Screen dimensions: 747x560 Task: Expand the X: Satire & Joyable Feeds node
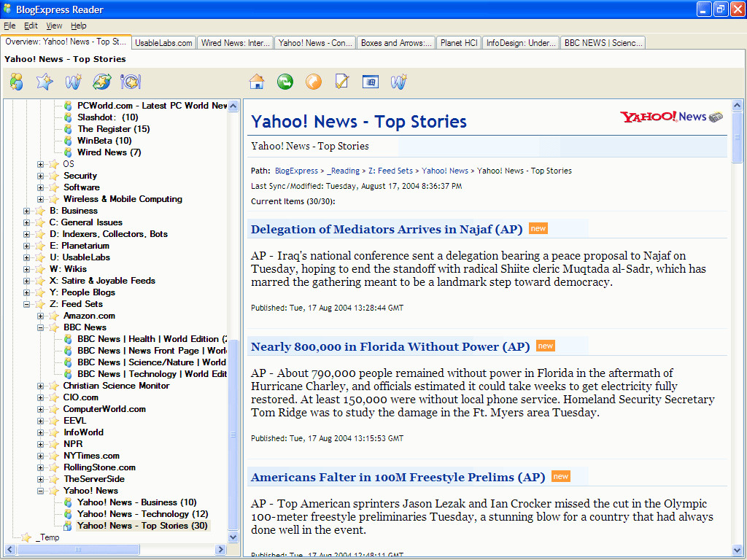click(27, 281)
